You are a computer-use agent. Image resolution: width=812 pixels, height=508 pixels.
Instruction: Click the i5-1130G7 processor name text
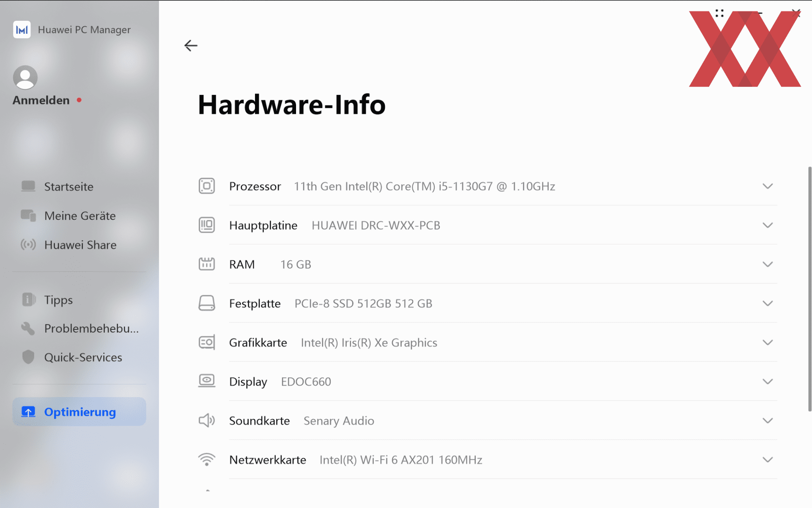424,186
